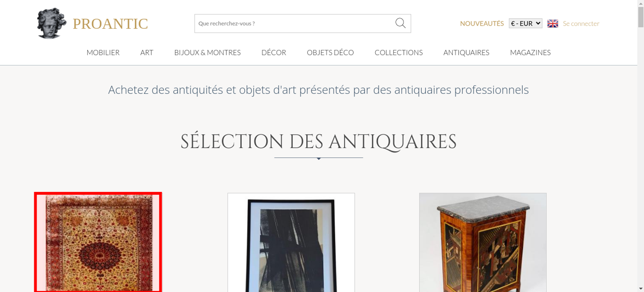The height and width of the screenshot is (292, 644).
Task: Click the Se connecter link
Action: pyautogui.click(x=581, y=23)
